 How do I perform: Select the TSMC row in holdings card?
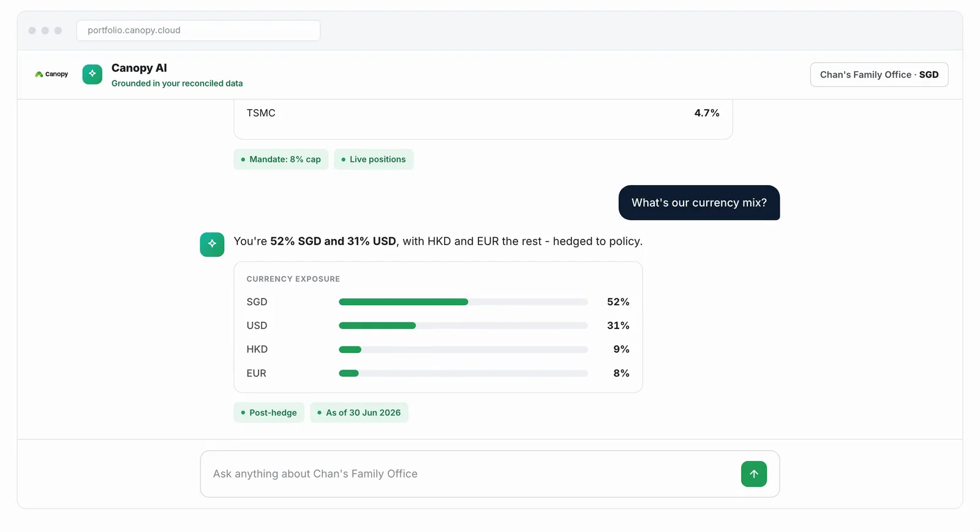coord(483,113)
